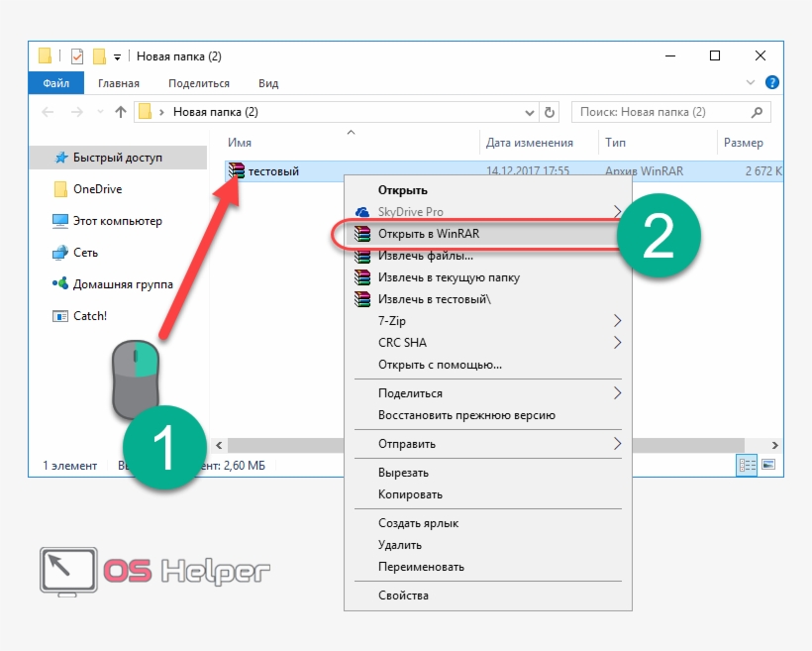The width and height of the screenshot is (812, 651).
Task: Click the refresh icon in address bar
Action: pyautogui.click(x=551, y=112)
